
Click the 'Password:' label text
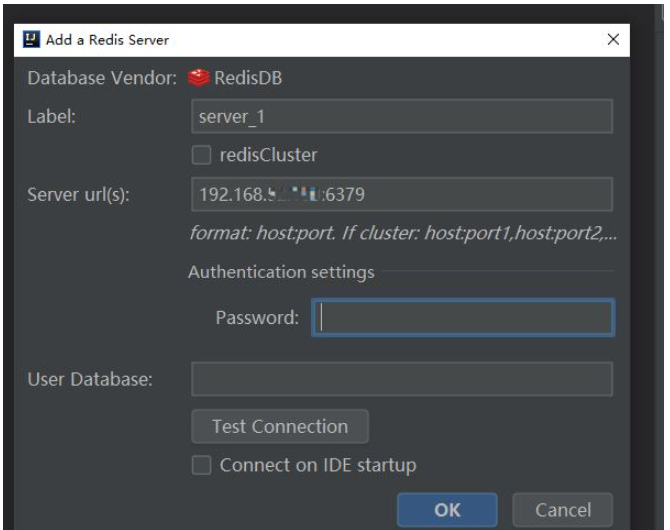click(257, 319)
